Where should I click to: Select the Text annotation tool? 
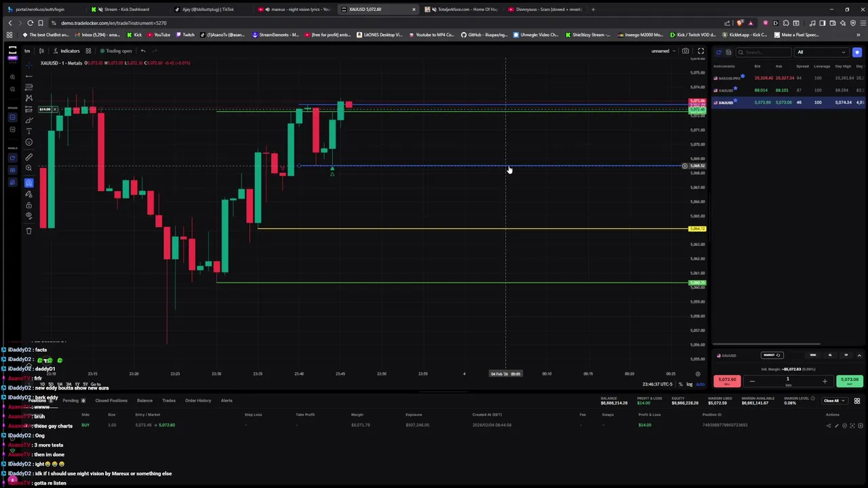click(28, 131)
